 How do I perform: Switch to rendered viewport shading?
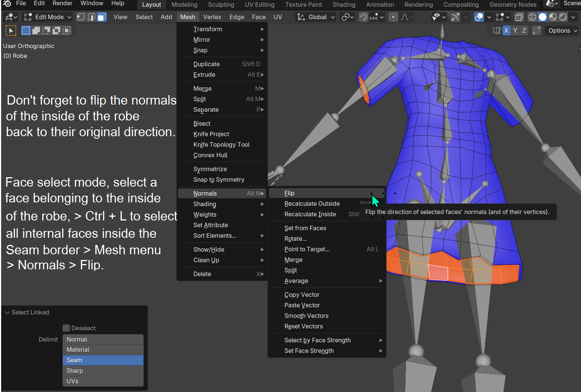coord(563,17)
